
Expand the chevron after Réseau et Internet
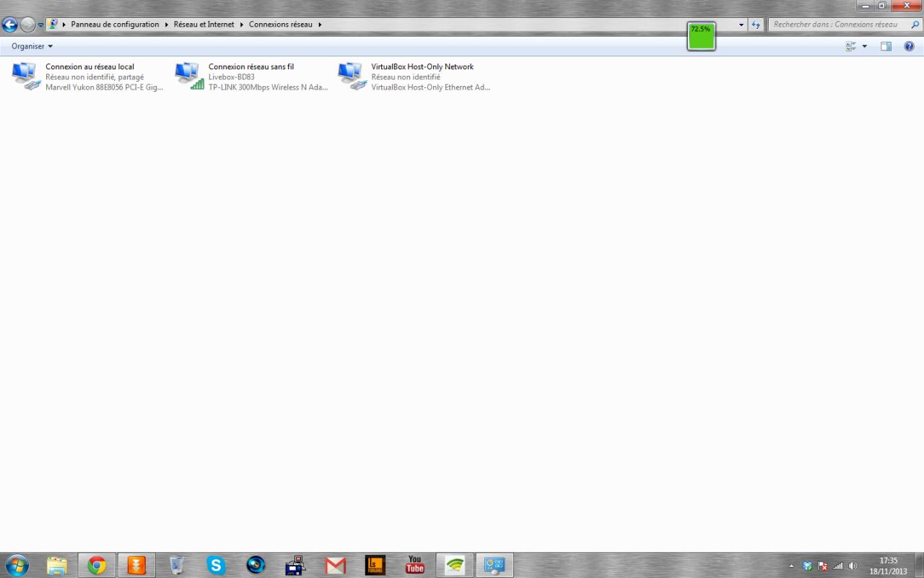pos(242,25)
